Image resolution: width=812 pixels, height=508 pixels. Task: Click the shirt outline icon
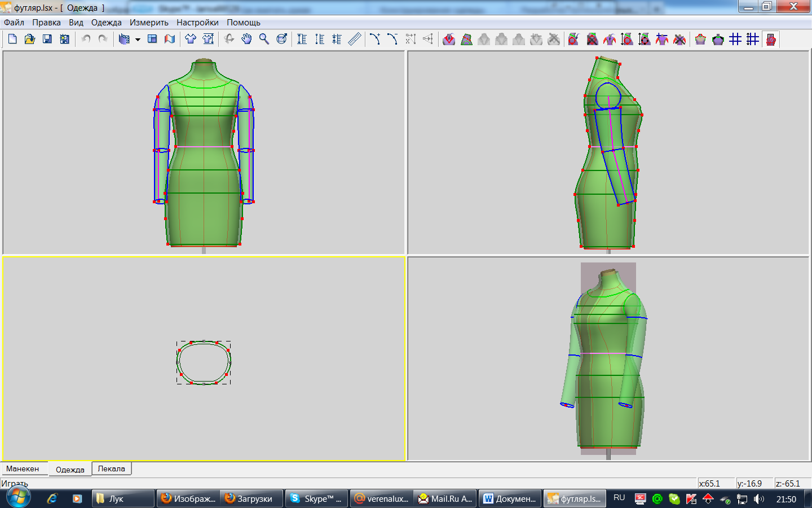click(191, 39)
